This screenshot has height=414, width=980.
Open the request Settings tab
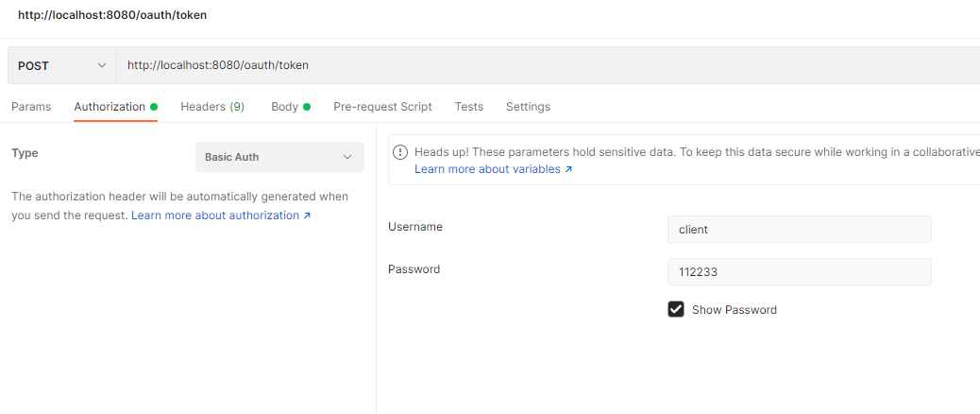pyautogui.click(x=528, y=107)
